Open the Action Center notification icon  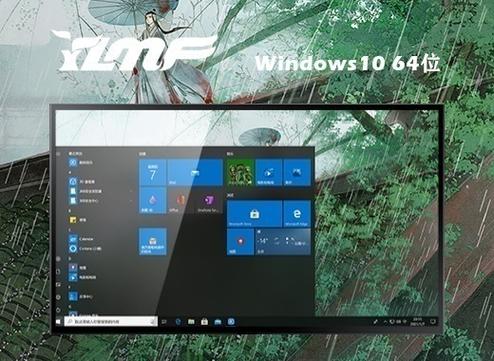click(x=433, y=322)
